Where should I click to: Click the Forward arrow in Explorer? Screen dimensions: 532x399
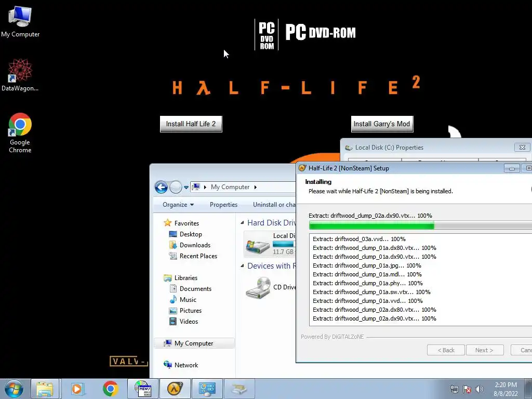click(176, 187)
